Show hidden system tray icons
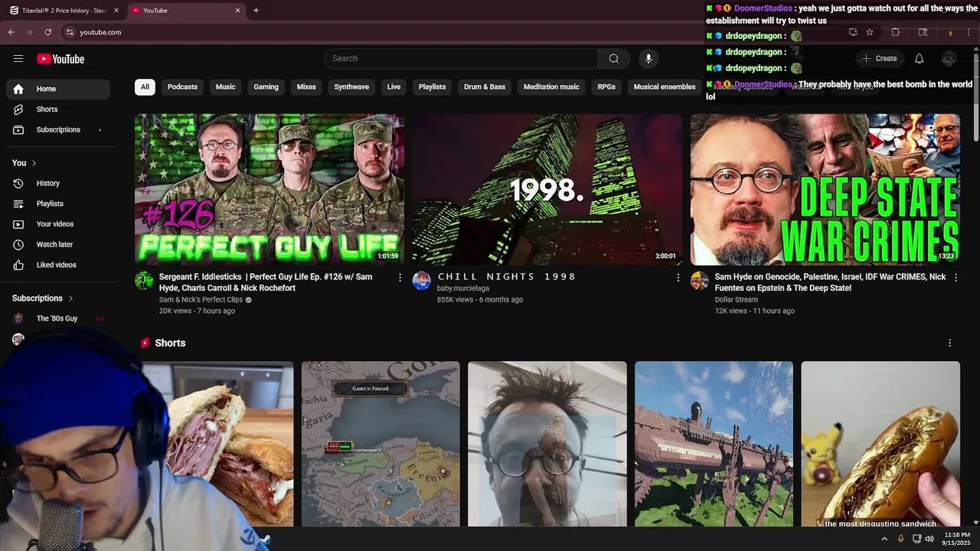The image size is (980, 551). [884, 539]
